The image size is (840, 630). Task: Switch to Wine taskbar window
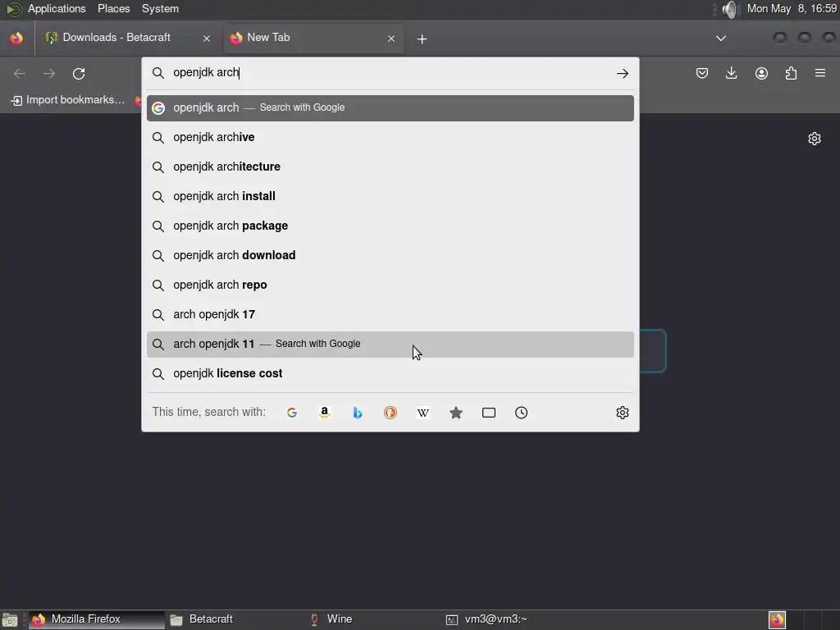(373, 619)
